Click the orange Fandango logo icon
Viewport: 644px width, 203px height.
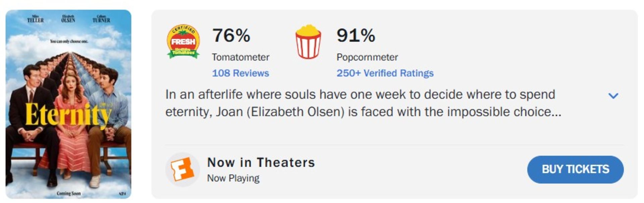click(x=182, y=169)
